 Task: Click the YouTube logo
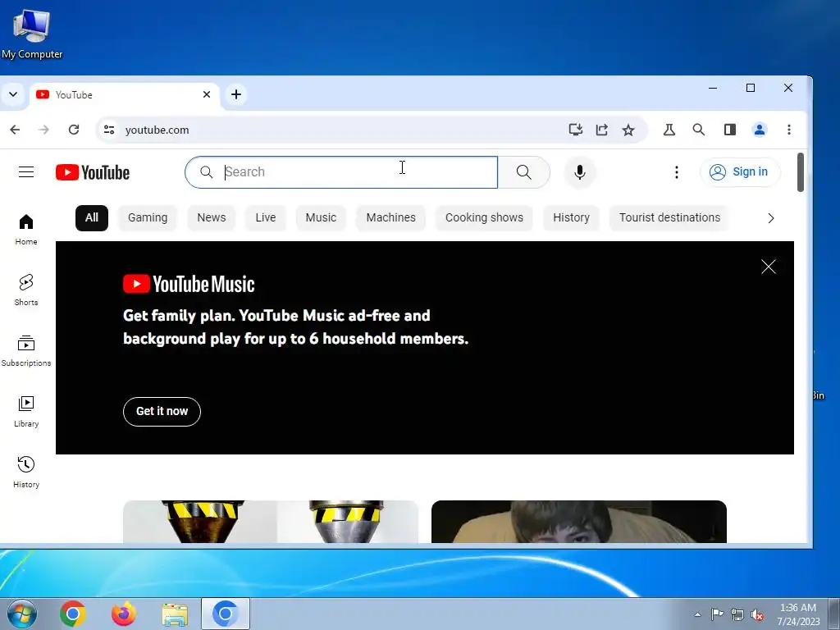pyautogui.click(x=93, y=172)
